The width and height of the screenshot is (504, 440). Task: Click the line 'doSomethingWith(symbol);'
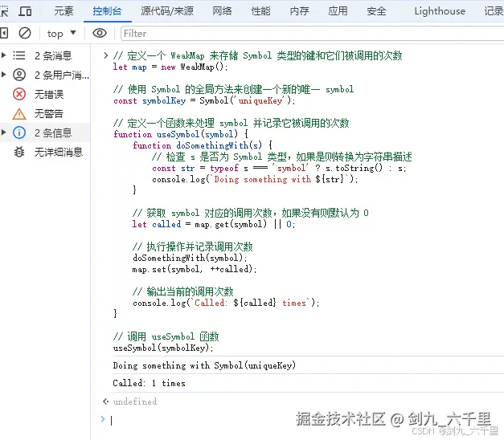coord(190,258)
